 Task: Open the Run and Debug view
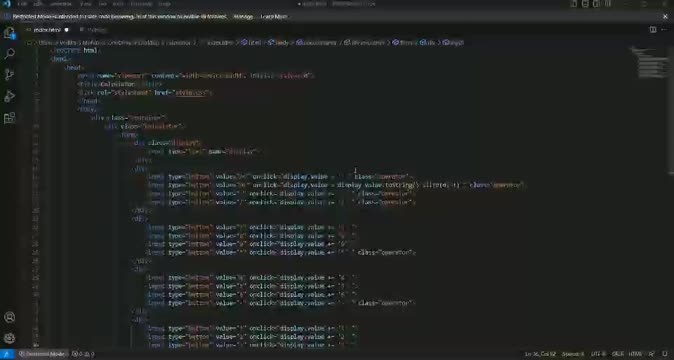(9, 96)
